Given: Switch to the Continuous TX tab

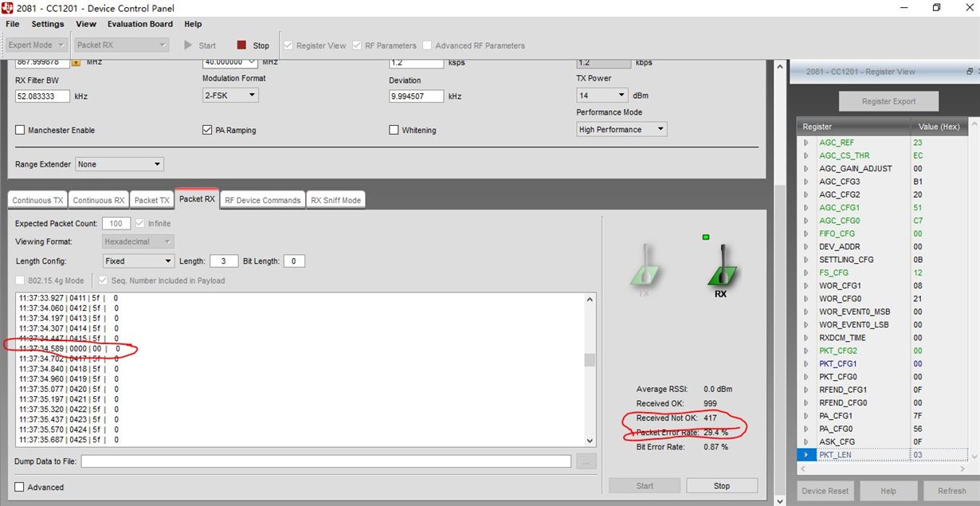Looking at the screenshot, I should pyautogui.click(x=37, y=200).
